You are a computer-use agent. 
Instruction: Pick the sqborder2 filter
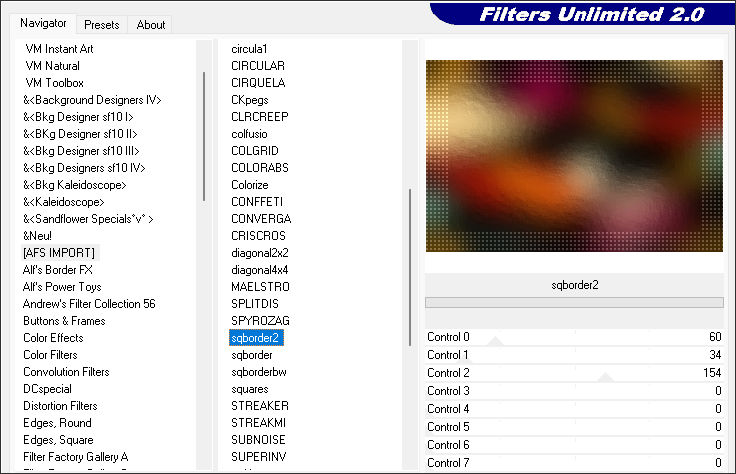coord(255,338)
